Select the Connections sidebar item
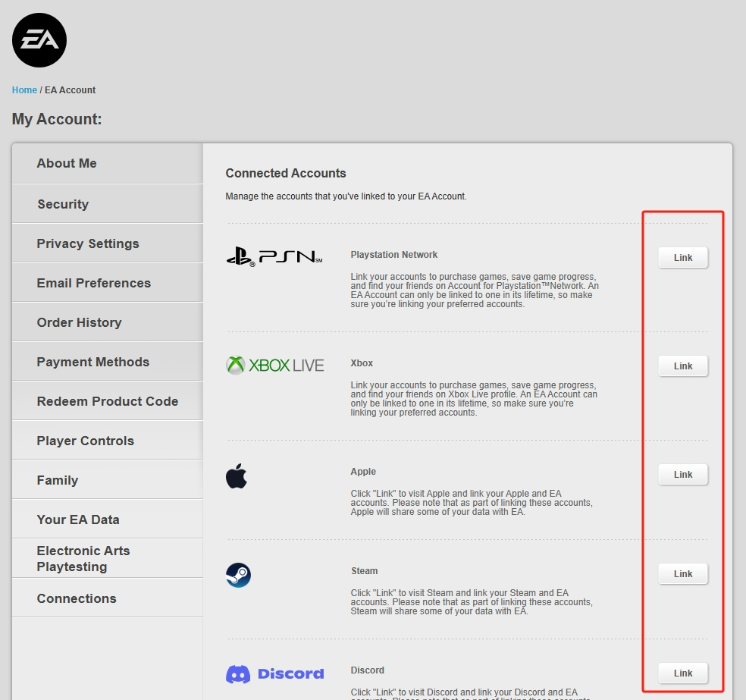 [x=108, y=598]
